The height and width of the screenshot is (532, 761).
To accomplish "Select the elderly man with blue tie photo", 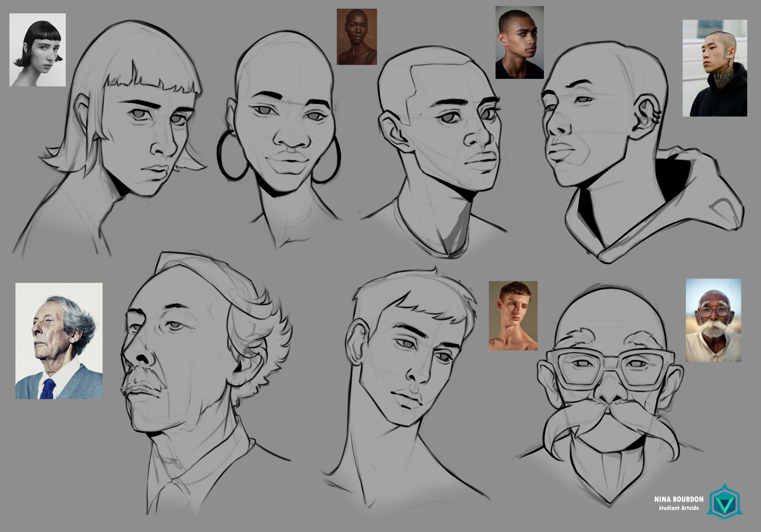I will [59, 341].
